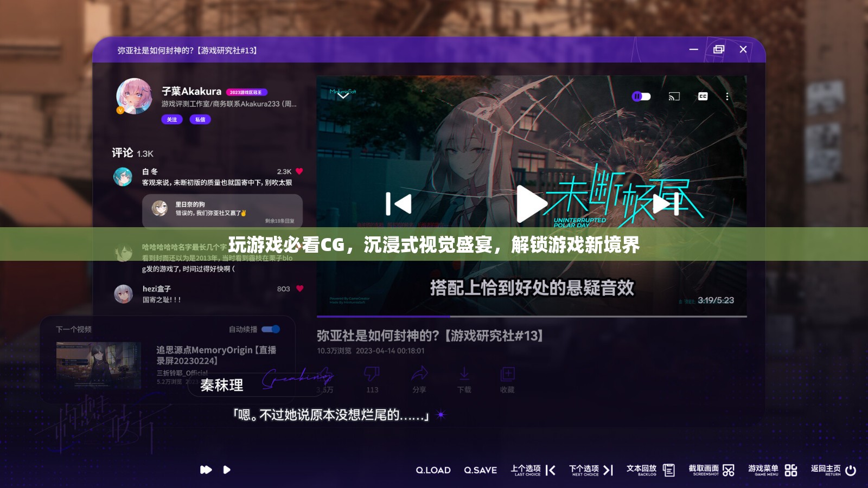
Task: Open the 游戏菜单 game menu
Action: pos(773,470)
